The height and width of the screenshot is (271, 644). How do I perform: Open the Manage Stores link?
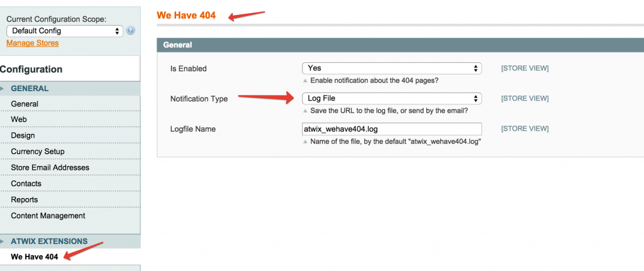coord(33,43)
